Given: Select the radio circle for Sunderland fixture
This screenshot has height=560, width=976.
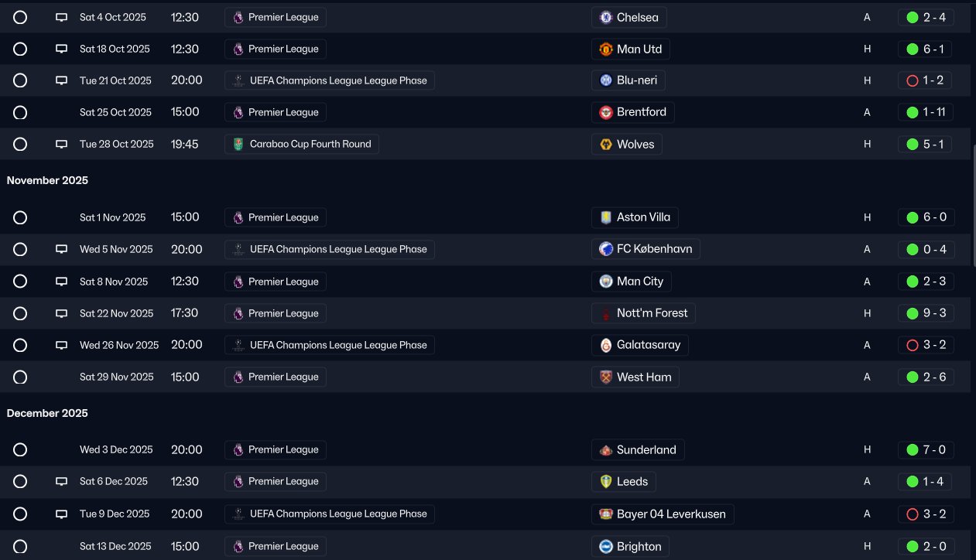Looking at the screenshot, I should click(20, 449).
